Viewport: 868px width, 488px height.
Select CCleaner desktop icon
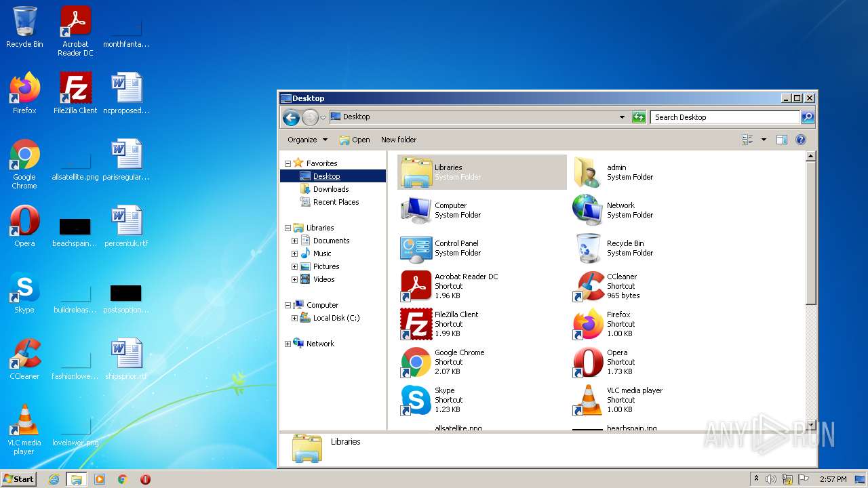24,359
